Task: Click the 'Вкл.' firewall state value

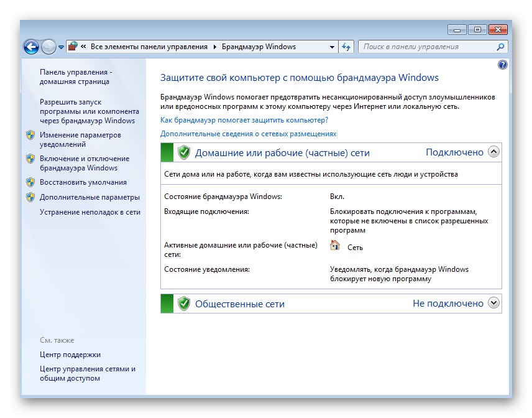Action: [337, 197]
